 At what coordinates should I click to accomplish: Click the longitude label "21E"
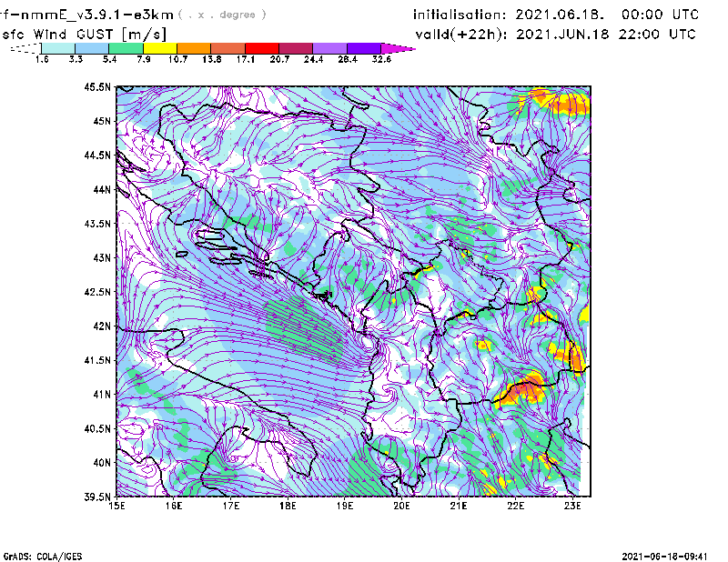(459, 506)
